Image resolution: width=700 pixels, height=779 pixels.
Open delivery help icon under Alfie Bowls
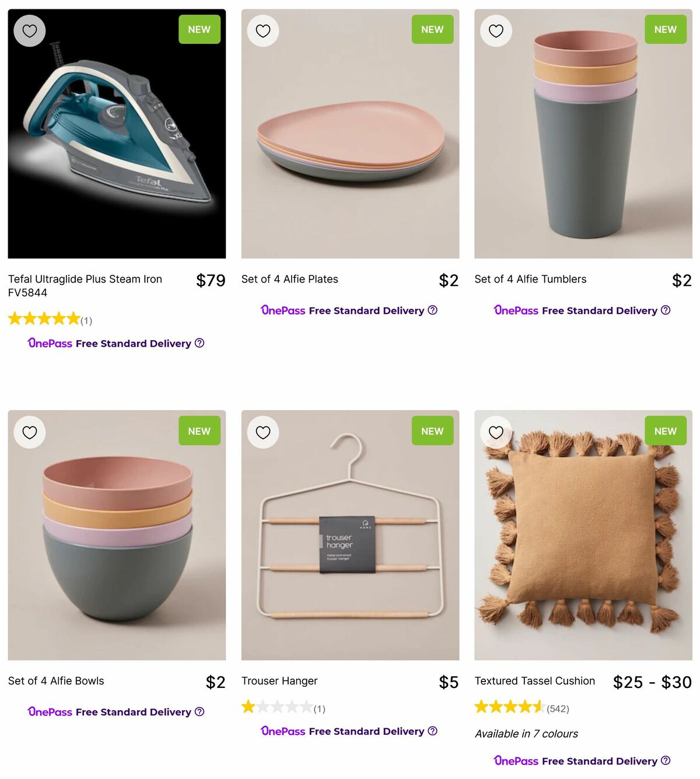[x=199, y=712]
